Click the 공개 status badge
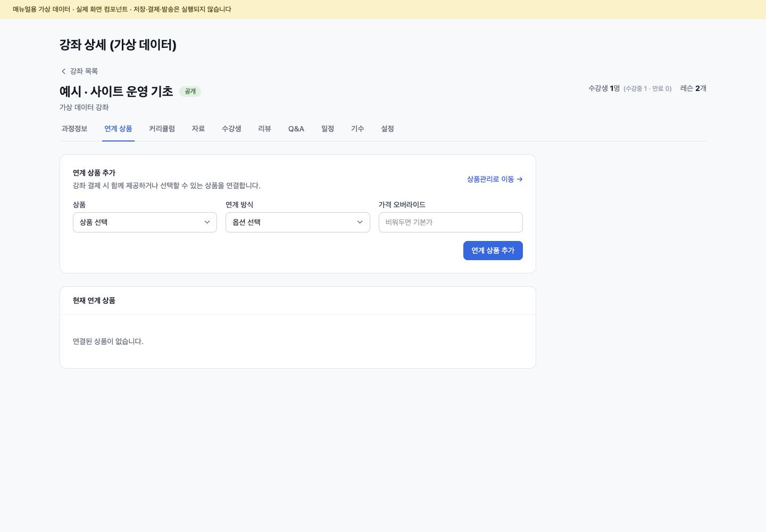The image size is (766, 532). (x=190, y=92)
